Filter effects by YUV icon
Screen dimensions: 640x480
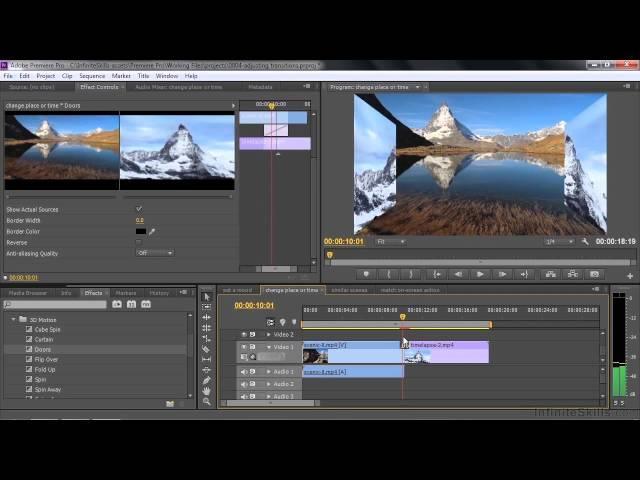(x=146, y=304)
